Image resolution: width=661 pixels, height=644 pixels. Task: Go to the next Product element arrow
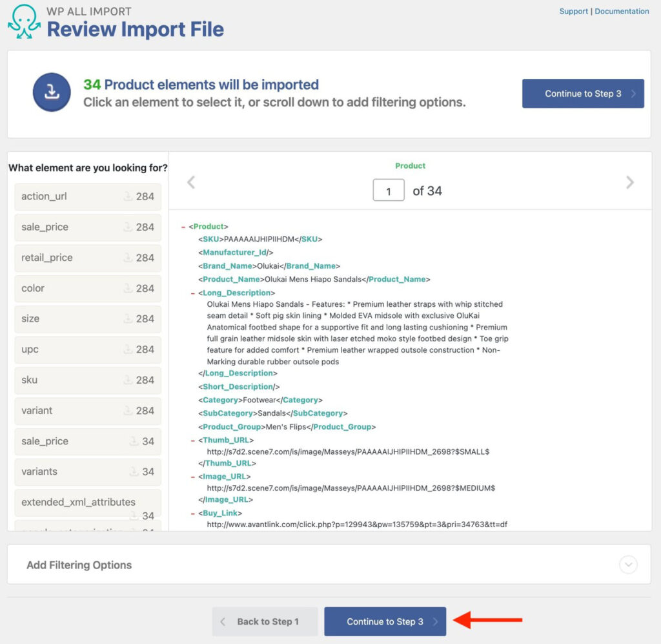point(630,183)
